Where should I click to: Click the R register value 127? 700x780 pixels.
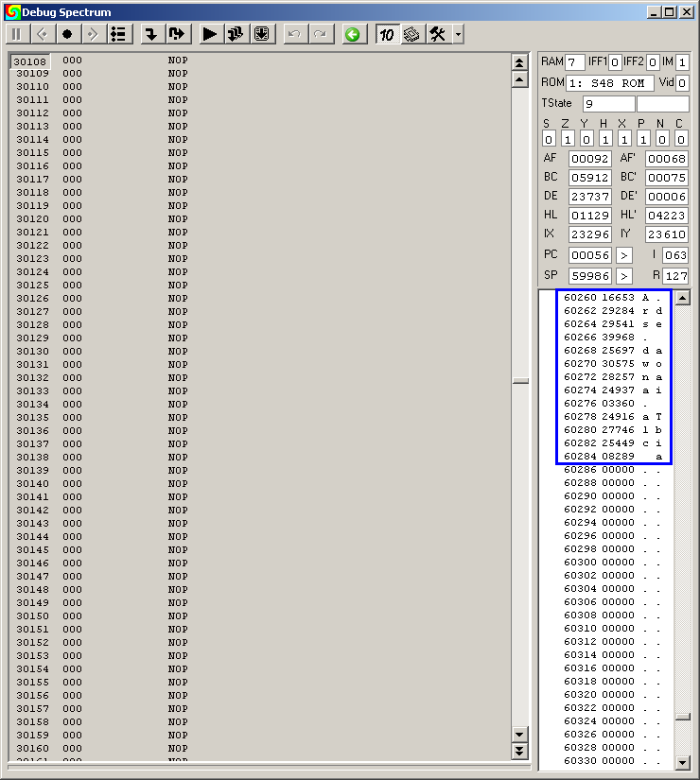675,276
